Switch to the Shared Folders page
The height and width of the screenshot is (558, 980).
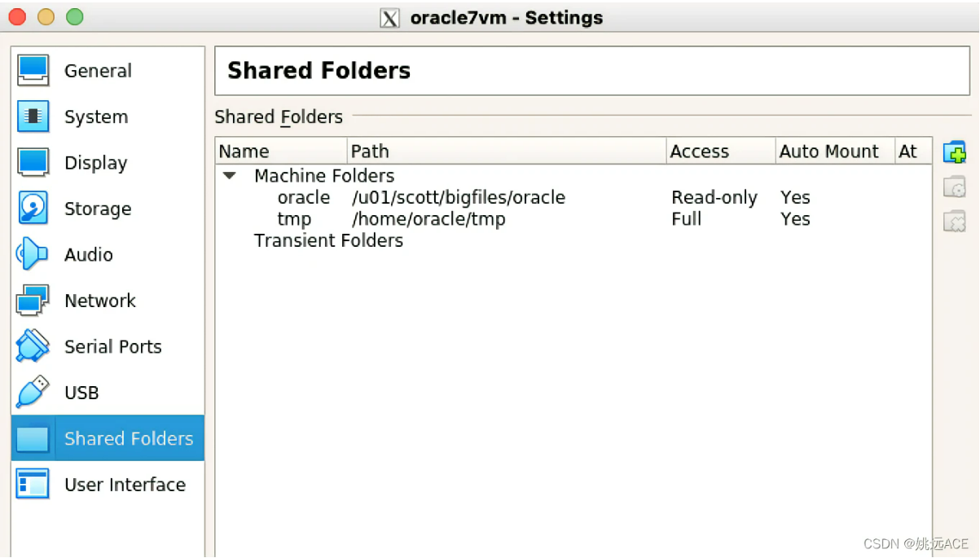128,438
